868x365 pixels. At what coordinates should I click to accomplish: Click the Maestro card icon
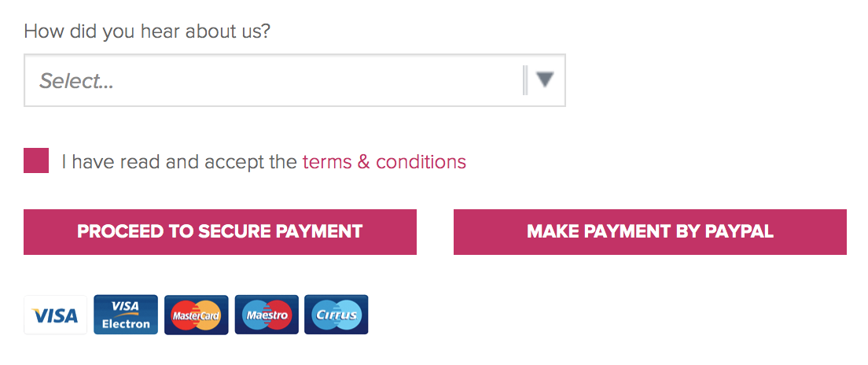click(x=267, y=315)
